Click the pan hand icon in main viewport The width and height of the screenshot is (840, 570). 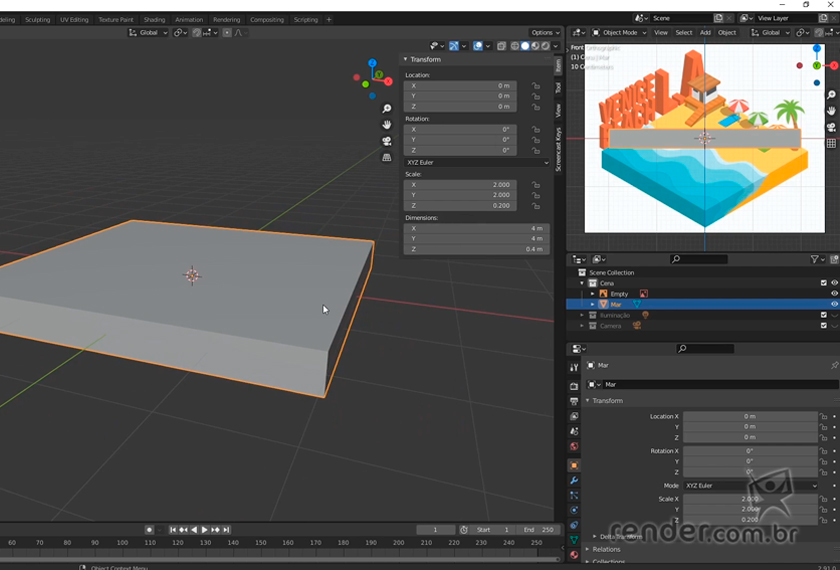pos(387,125)
